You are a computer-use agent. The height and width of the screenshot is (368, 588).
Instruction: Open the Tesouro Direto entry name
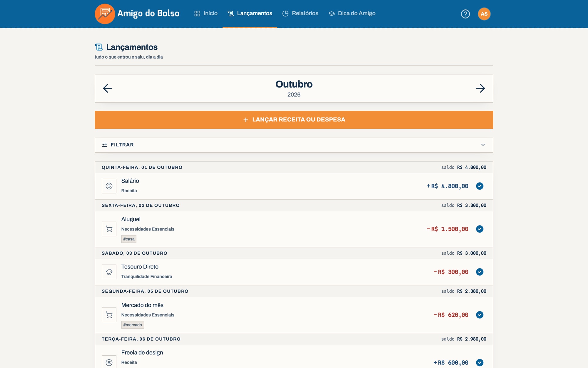(140, 267)
